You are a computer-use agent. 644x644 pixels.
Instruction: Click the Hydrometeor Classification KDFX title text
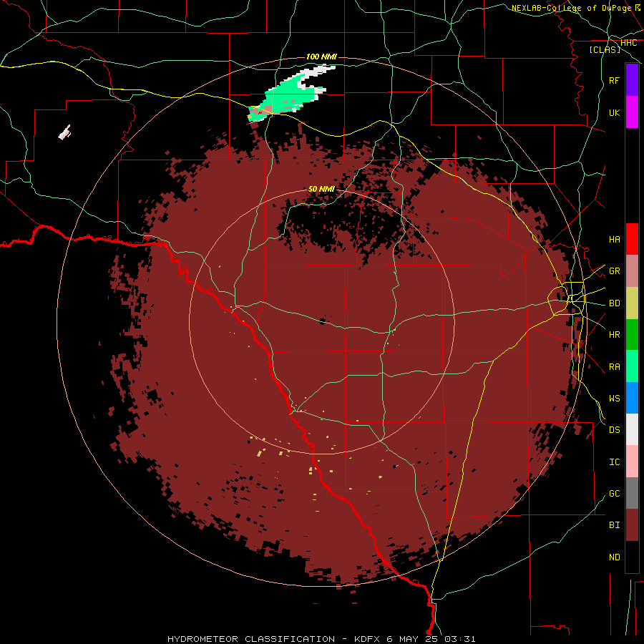(321, 639)
